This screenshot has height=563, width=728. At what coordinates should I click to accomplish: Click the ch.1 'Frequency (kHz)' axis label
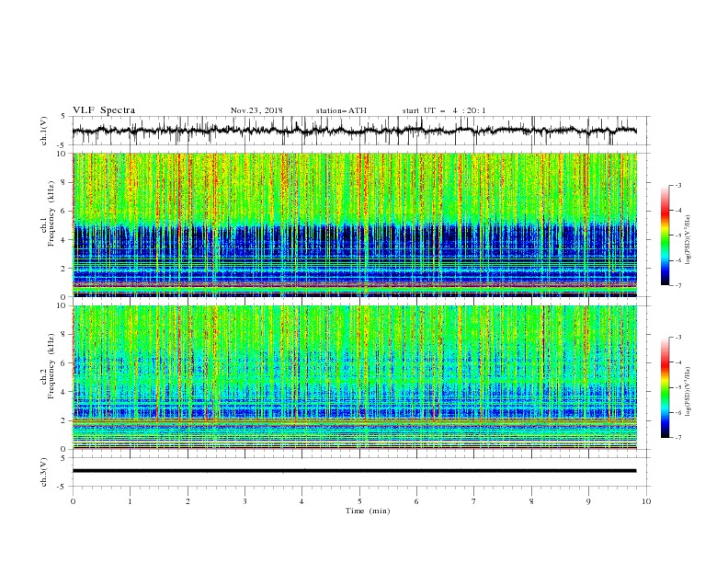tap(51, 214)
